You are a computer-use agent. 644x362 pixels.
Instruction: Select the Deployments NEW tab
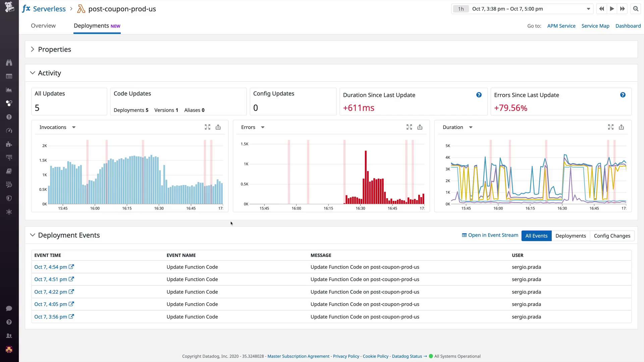[97, 26]
